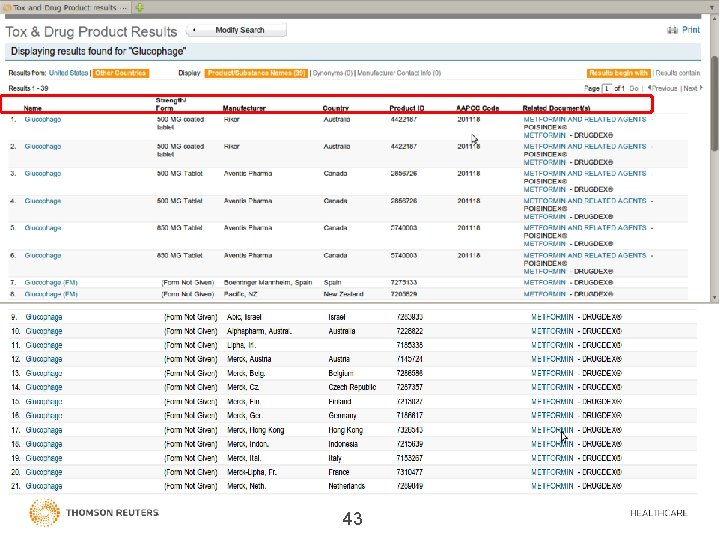Select the Tox and Drug Product results tab
The image size is (720, 540).
point(65,7)
